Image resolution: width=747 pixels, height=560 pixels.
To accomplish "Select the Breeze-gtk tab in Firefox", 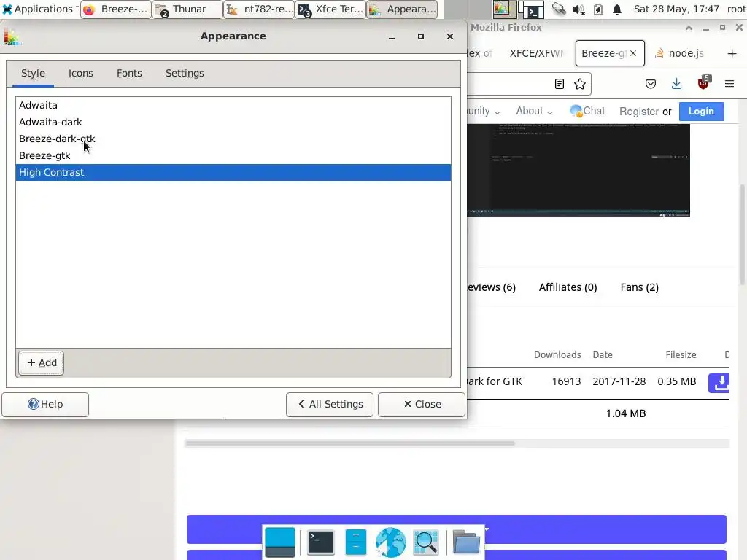I will [603, 53].
